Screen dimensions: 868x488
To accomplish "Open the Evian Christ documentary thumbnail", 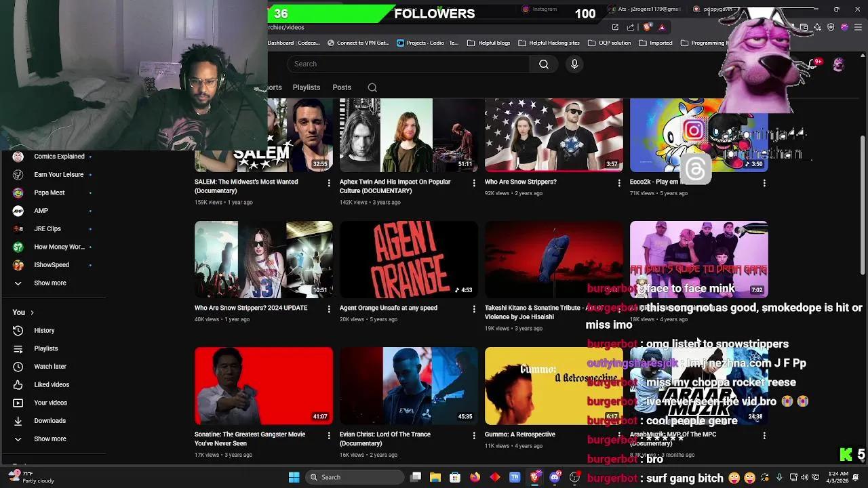I will click(409, 386).
